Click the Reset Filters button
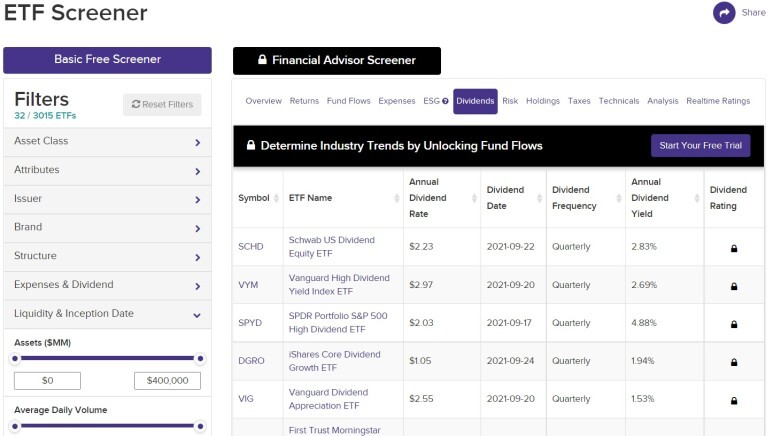The width and height of the screenshot is (773, 436). 162,105
